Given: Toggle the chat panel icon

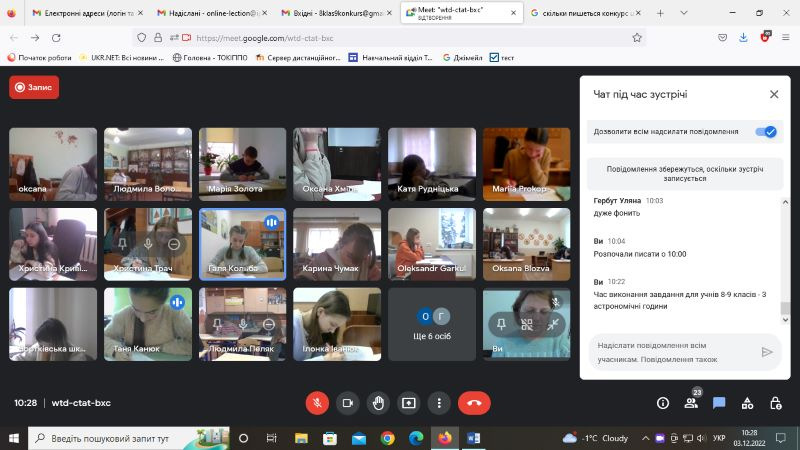Looking at the screenshot, I should [x=719, y=403].
